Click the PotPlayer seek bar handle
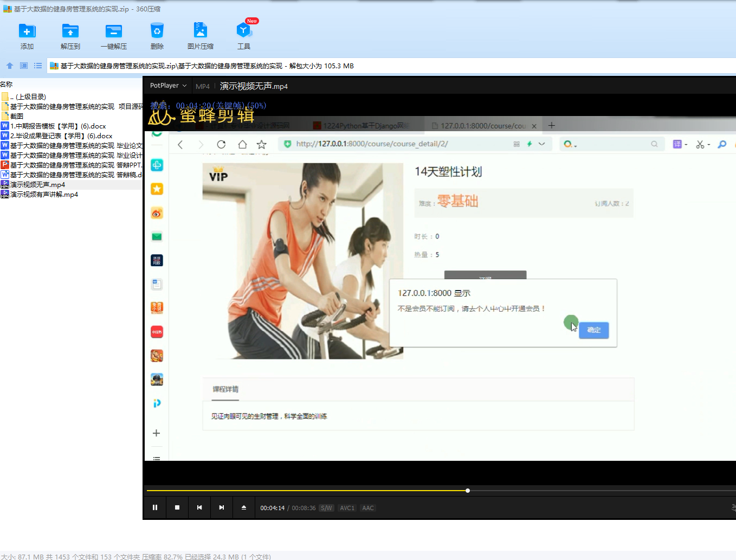The width and height of the screenshot is (736, 560). [x=468, y=491]
